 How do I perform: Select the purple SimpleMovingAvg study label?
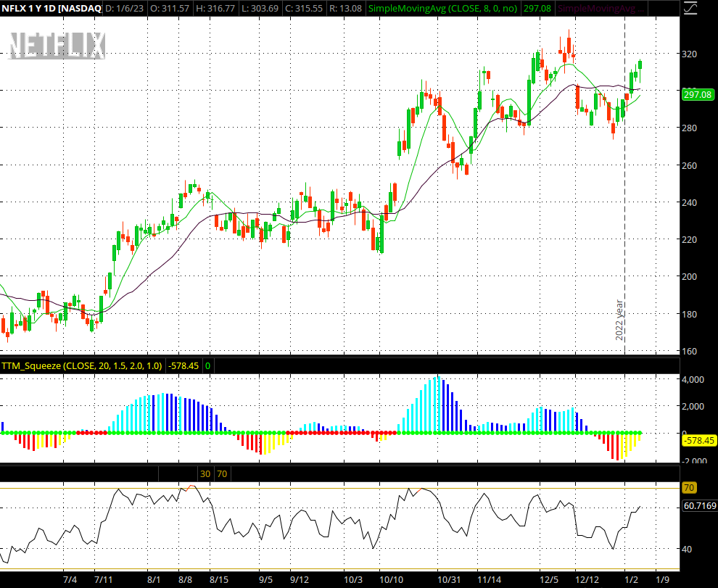click(601, 8)
